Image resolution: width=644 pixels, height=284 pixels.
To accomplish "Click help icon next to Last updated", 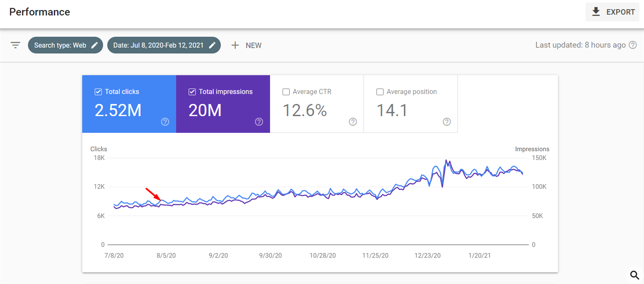I will click(x=633, y=45).
